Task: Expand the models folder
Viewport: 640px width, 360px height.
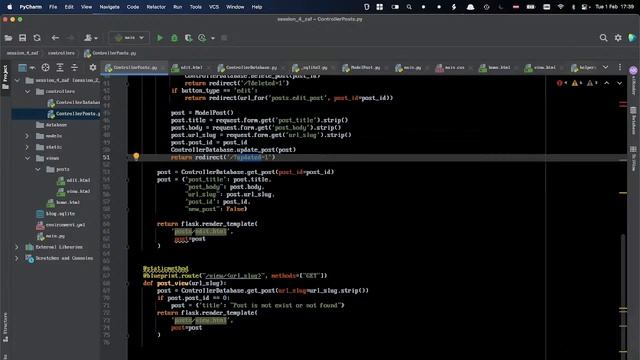Action: (x=27, y=136)
